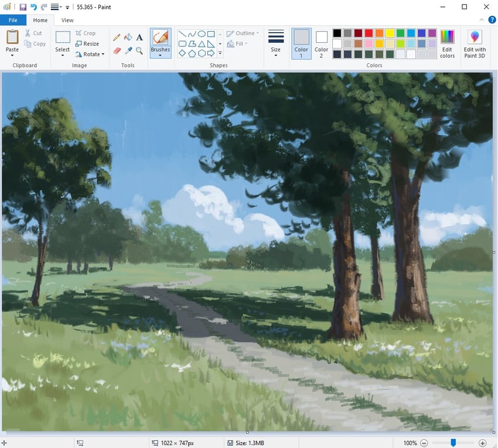Screen dimensions: 498x448
Task: Pick the Rounded rectangle shape
Action: coord(182,44)
